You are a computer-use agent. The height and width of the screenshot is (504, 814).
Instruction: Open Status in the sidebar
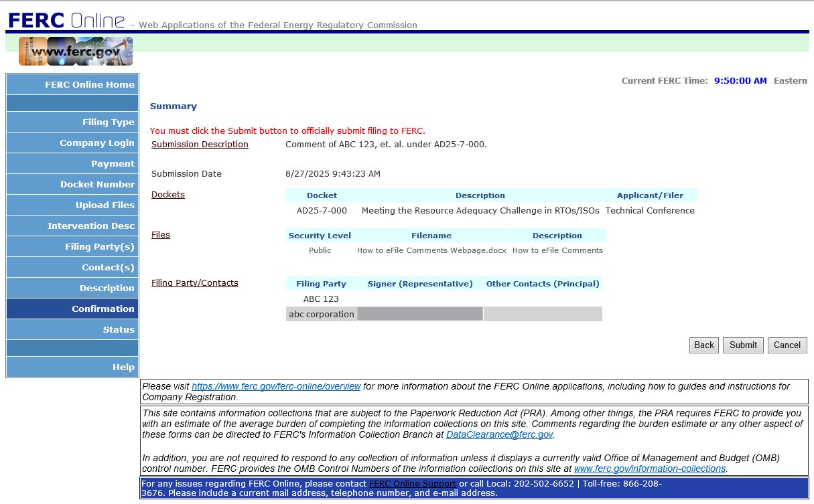pyautogui.click(x=72, y=329)
